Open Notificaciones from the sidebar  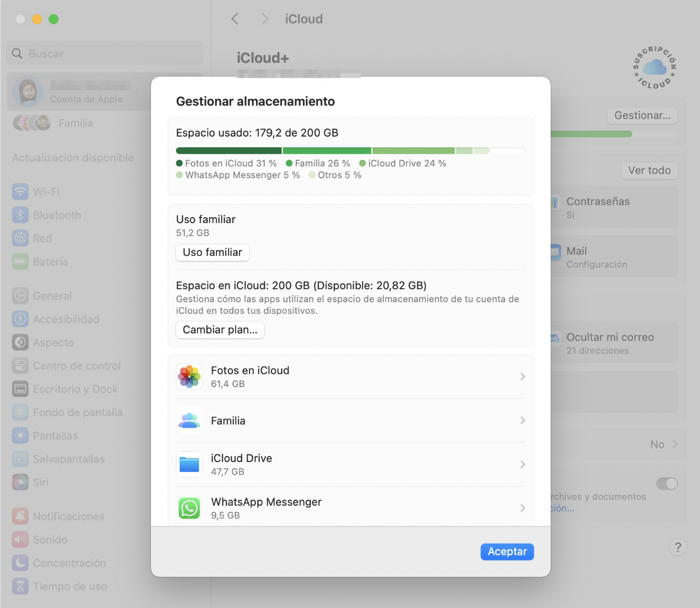click(20, 516)
